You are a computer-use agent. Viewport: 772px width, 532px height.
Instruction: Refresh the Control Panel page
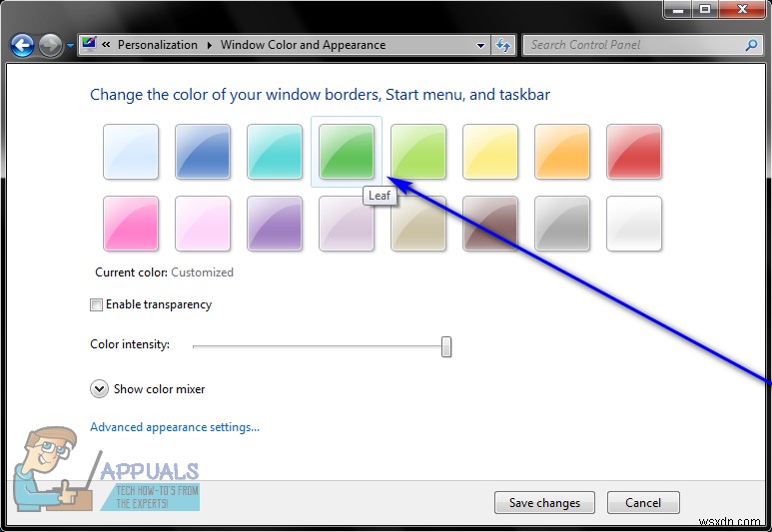click(503, 45)
